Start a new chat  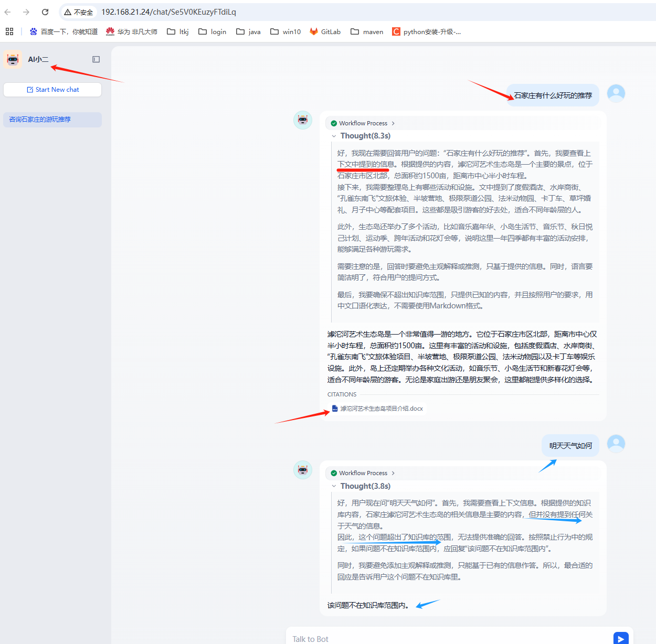pyautogui.click(x=52, y=90)
